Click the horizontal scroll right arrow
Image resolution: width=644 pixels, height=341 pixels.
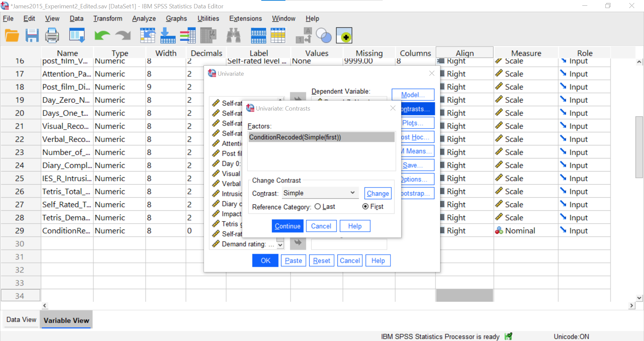click(632, 305)
